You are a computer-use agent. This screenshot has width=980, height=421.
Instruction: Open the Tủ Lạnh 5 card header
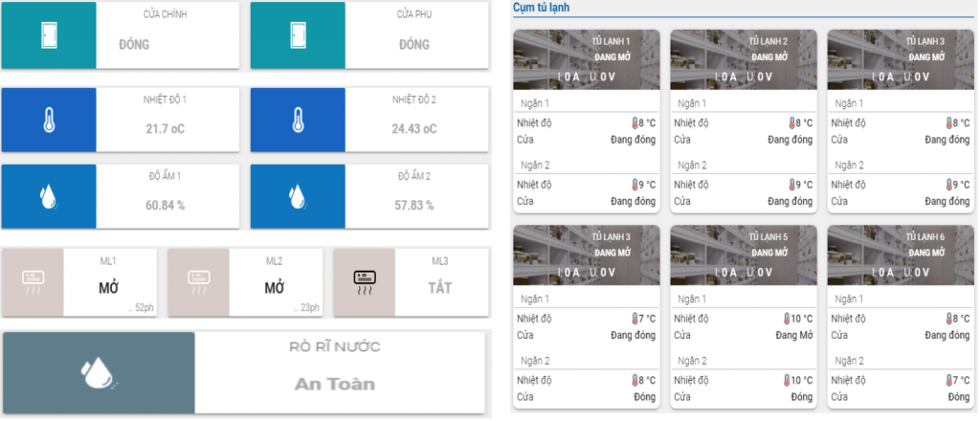[x=743, y=255]
